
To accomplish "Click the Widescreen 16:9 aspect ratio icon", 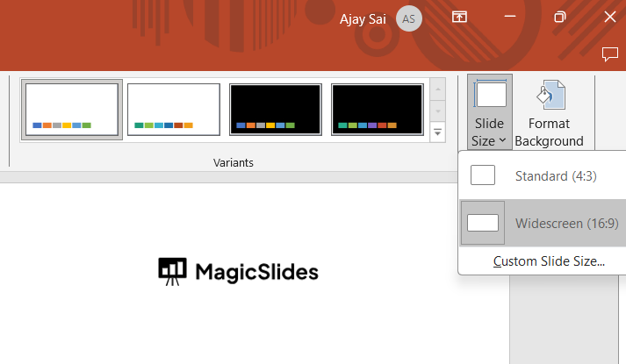I will click(483, 223).
